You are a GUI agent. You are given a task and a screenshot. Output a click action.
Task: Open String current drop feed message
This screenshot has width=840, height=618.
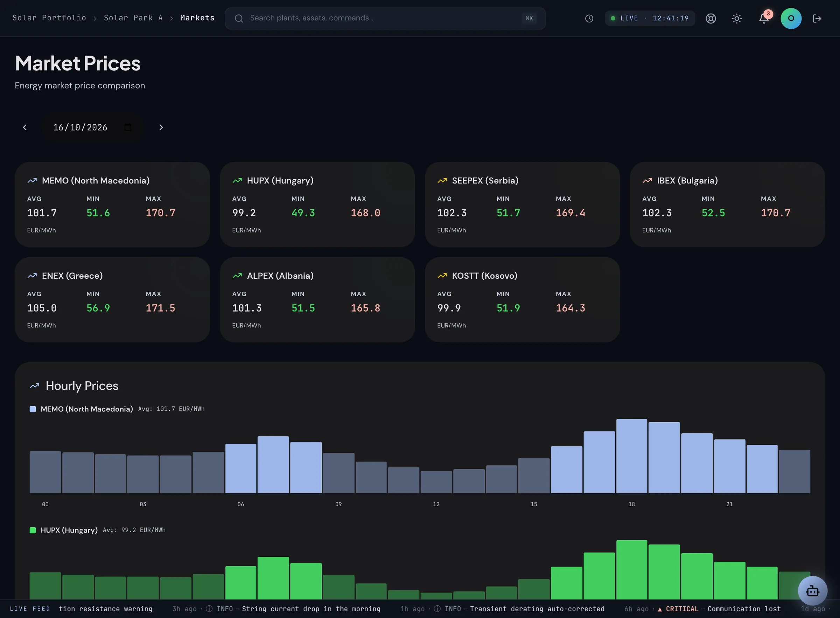pyautogui.click(x=311, y=609)
